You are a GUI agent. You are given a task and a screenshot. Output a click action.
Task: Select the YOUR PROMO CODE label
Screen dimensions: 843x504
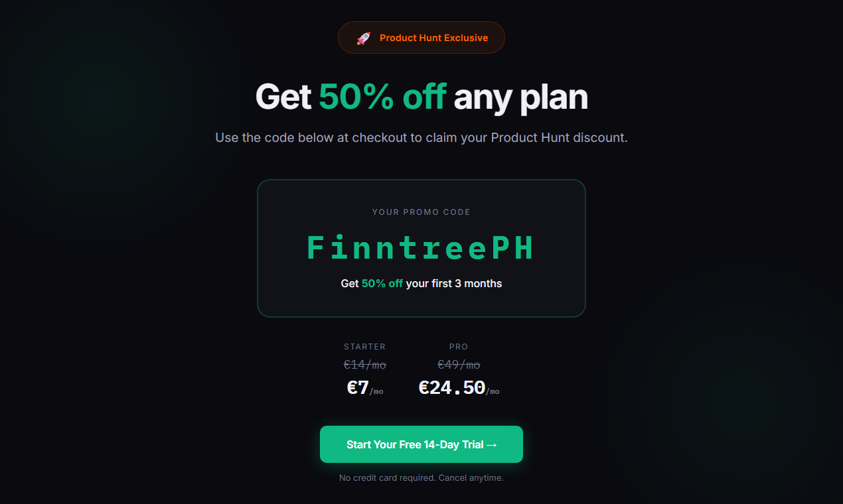pyautogui.click(x=421, y=212)
